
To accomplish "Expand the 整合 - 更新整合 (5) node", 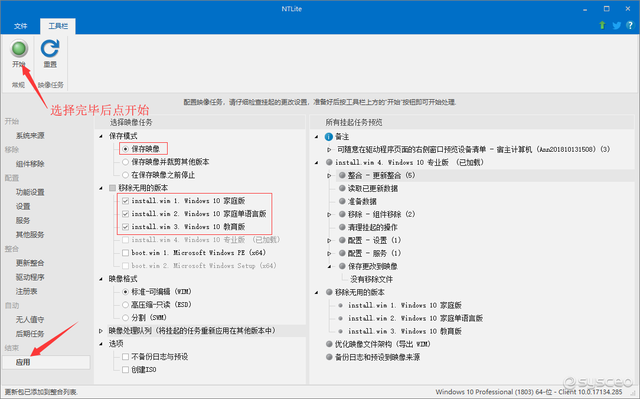I will (329, 175).
